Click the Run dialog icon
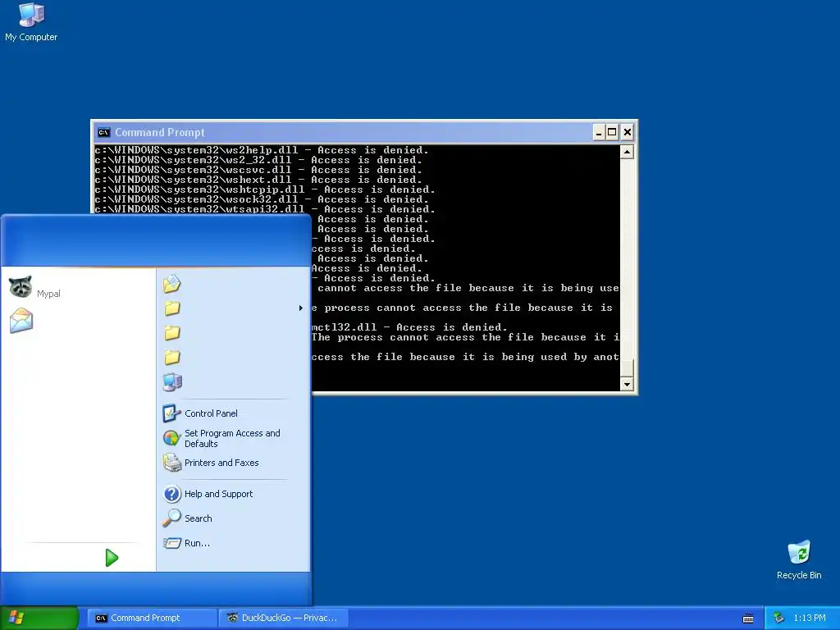 tap(172, 543)
